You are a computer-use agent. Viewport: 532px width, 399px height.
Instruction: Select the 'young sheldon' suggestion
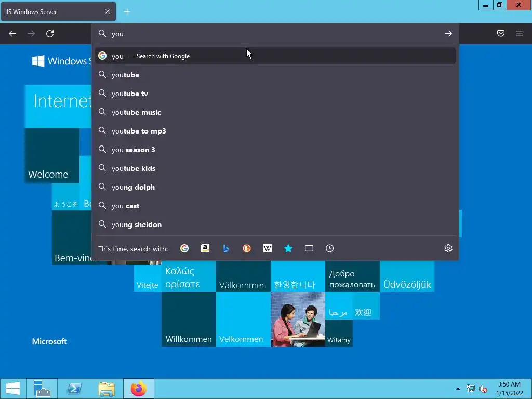click(275, 224)
